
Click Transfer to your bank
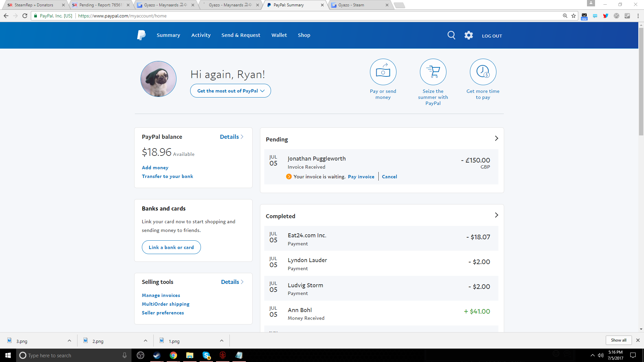(x=167, y=176)
